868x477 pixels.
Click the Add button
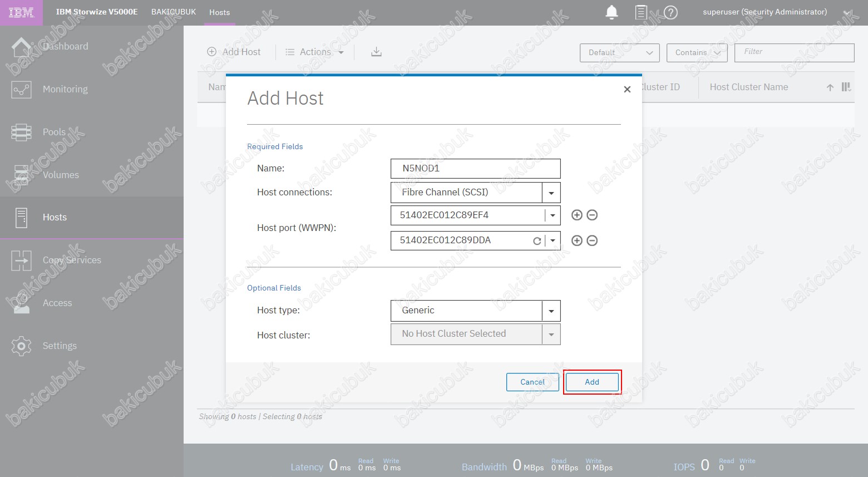(x=592, y=382)
